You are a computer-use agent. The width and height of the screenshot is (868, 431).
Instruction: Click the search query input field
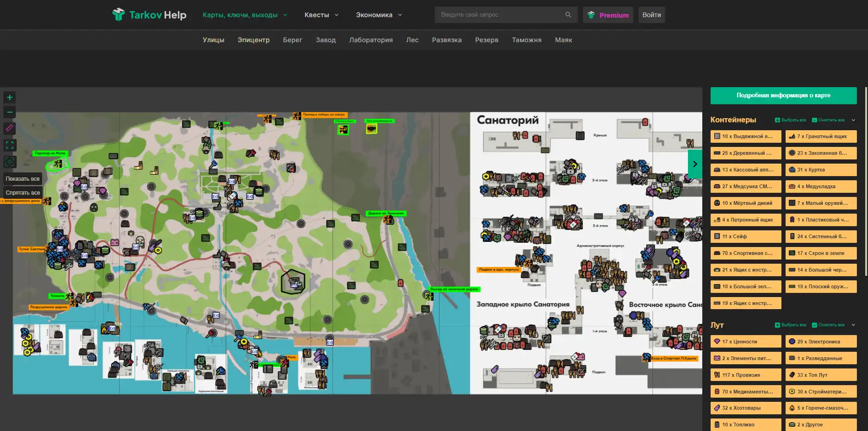click(500, 15)
